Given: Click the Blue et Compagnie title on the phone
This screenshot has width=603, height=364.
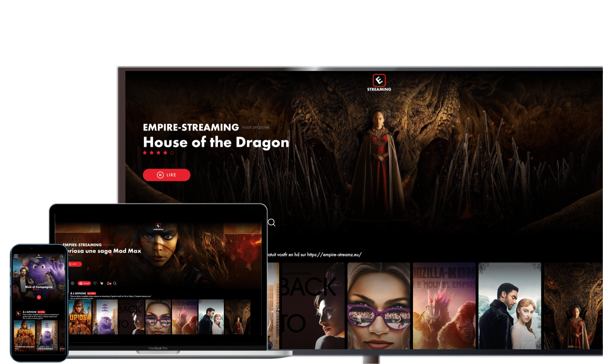Looking at the screenshot, I should 39,287.
